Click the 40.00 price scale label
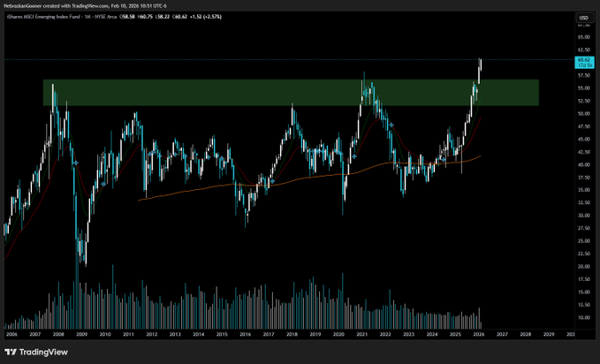Viewport: 600px width, 364px height. (x=583, y=164)
